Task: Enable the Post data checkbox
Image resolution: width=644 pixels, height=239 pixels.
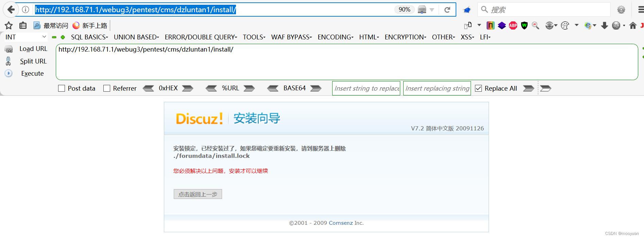Action: 62,88
